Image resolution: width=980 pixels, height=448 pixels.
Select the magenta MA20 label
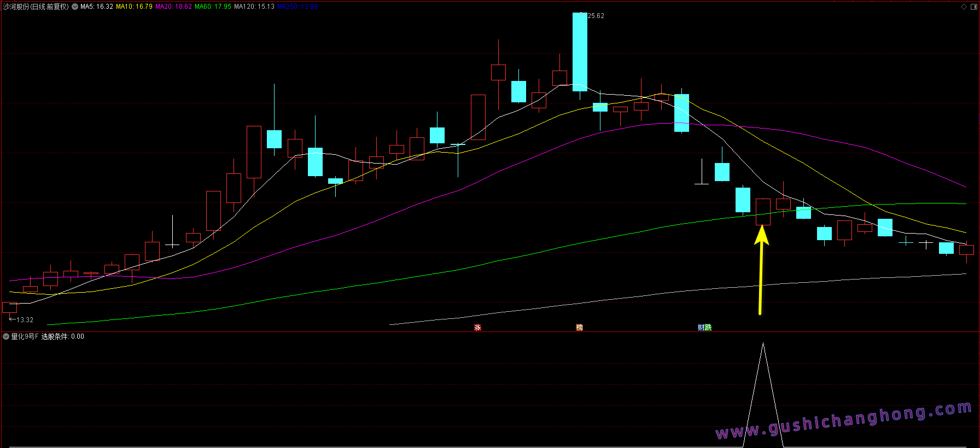click(173, 7)
